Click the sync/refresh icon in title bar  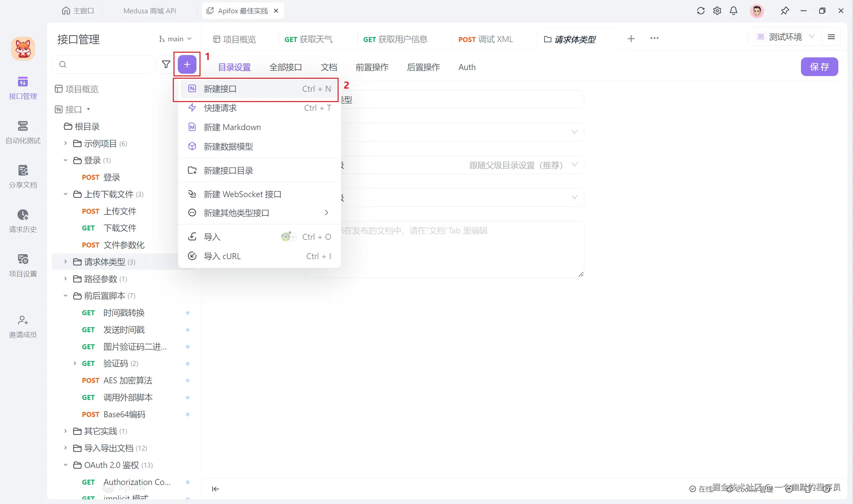tap(701, 11)
